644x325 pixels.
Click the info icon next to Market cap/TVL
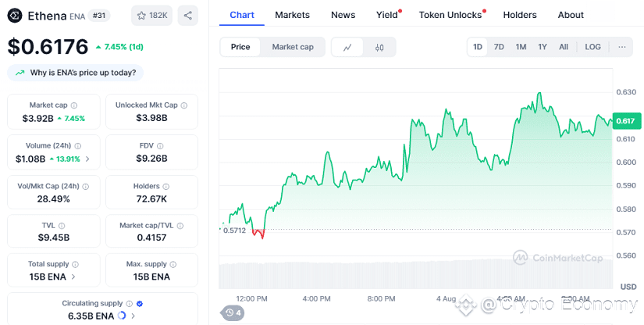point(180,226)
